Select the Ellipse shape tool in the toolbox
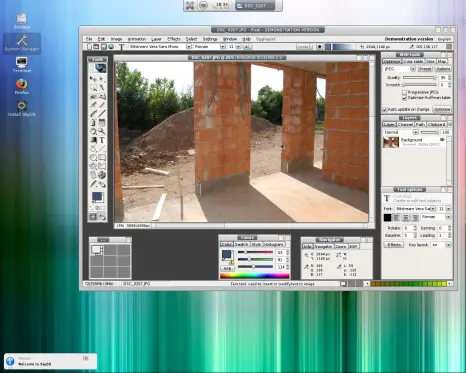 tap(94, 157)
